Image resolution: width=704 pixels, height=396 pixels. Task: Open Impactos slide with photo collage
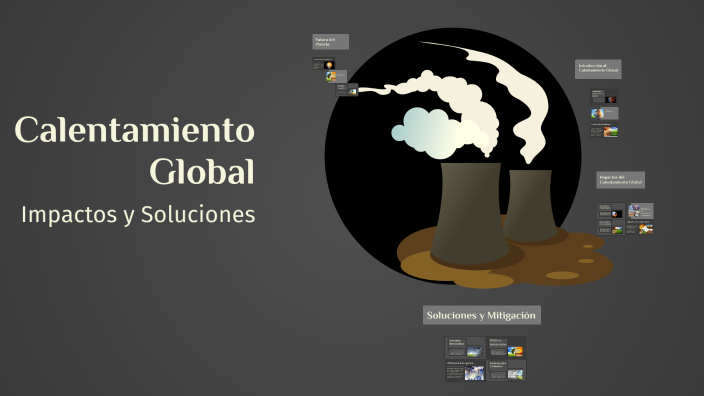point(640,211)
